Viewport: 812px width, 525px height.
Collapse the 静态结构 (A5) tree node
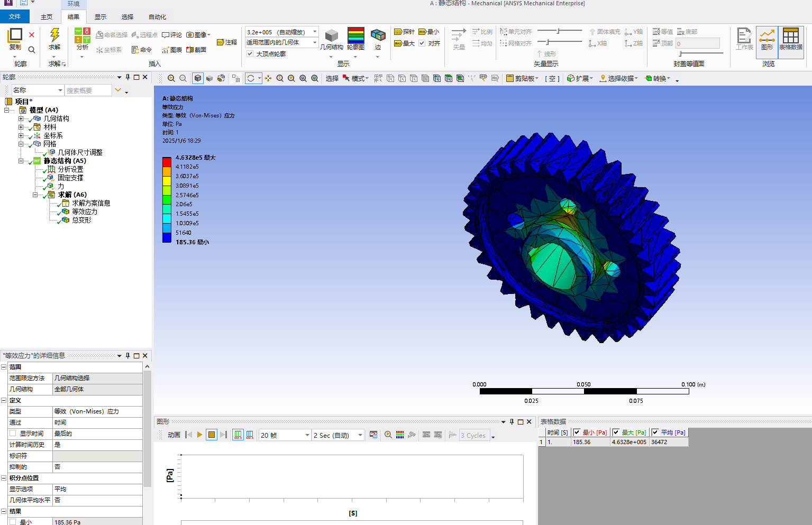point(21,161)
